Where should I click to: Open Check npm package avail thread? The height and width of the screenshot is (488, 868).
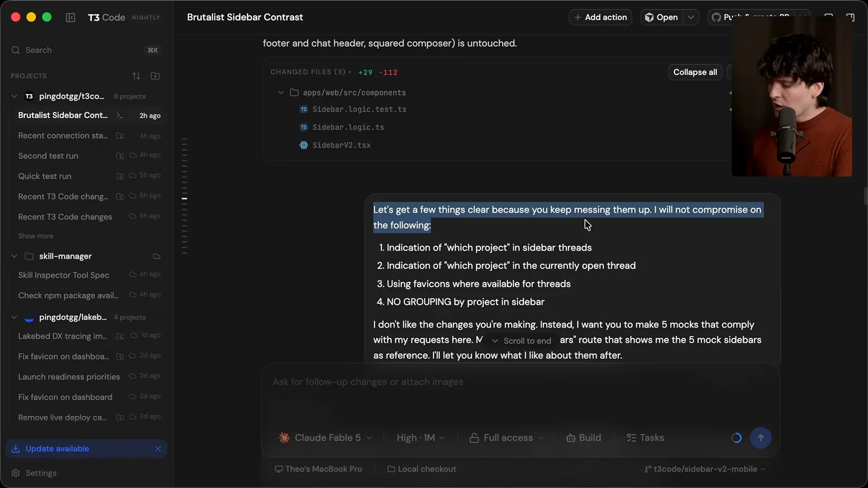tap(87, 296)
